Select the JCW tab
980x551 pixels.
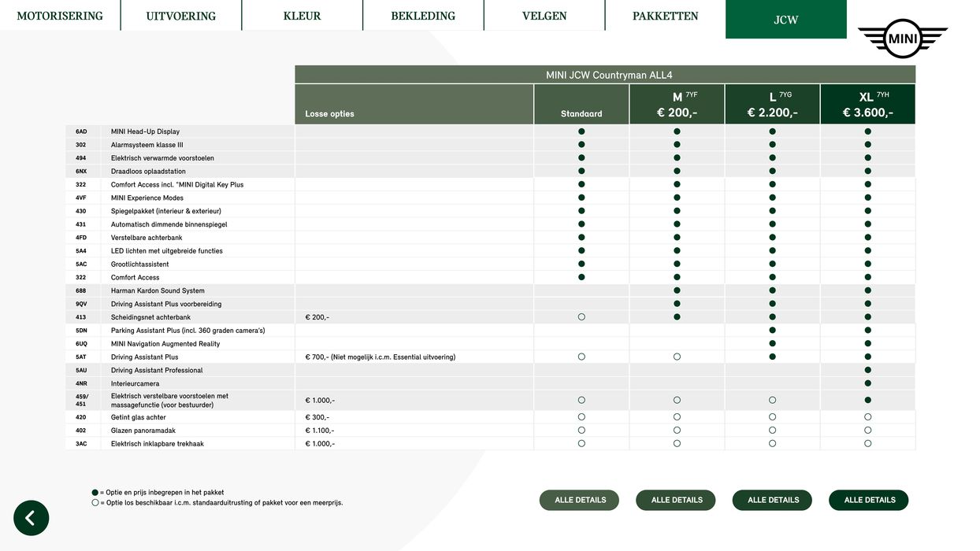coord(785,20)
